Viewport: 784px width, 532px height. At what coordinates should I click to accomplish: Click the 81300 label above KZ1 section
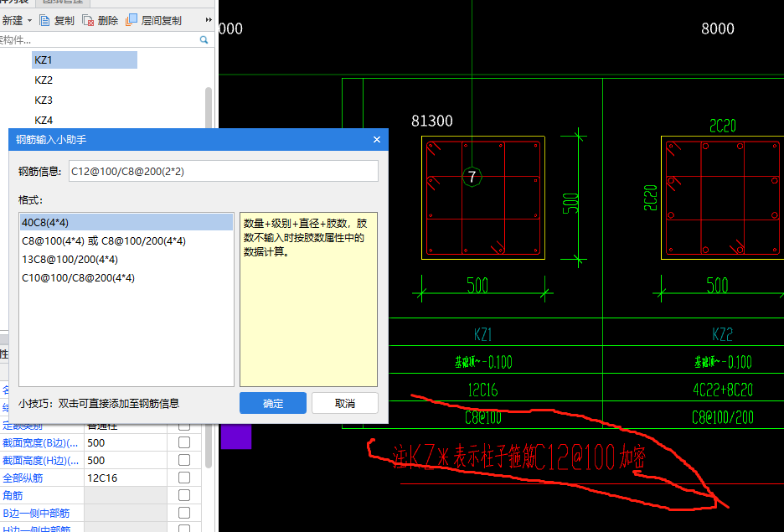point(432,121)
